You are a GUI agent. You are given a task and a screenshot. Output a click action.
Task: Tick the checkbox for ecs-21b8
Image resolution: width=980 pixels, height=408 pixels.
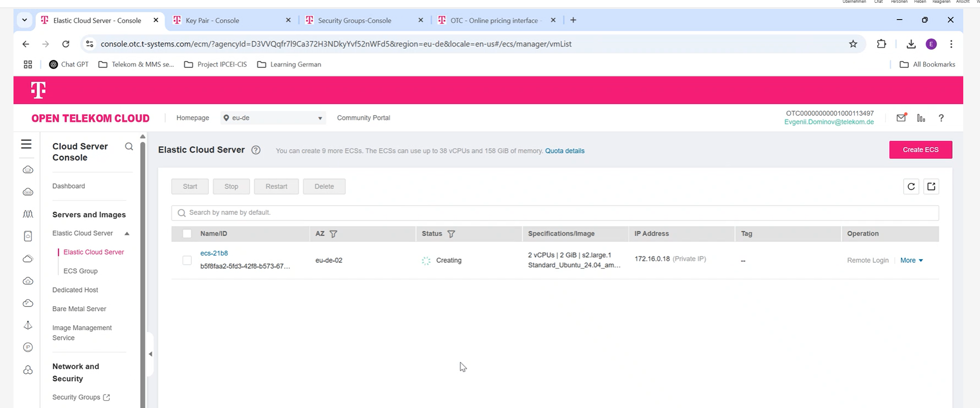pyautogui.click(x=187, y=261)
